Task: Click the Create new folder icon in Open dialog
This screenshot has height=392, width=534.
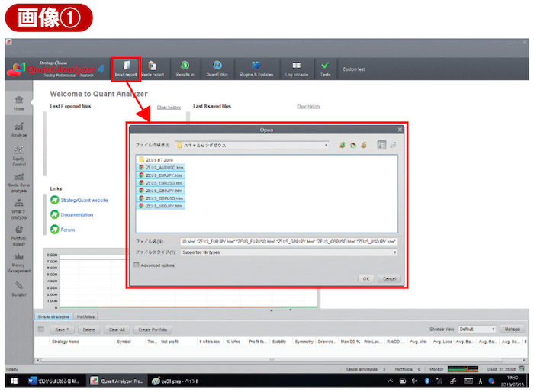Action: coord(364,145)
